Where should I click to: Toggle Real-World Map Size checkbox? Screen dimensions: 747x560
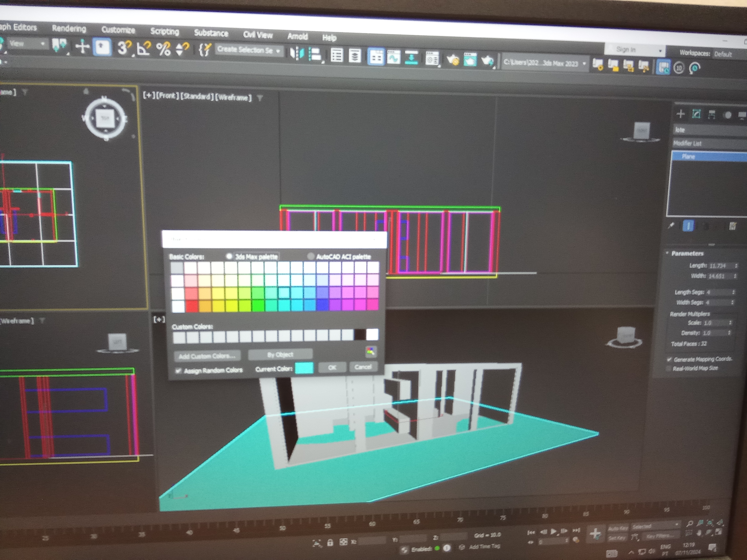668,368
